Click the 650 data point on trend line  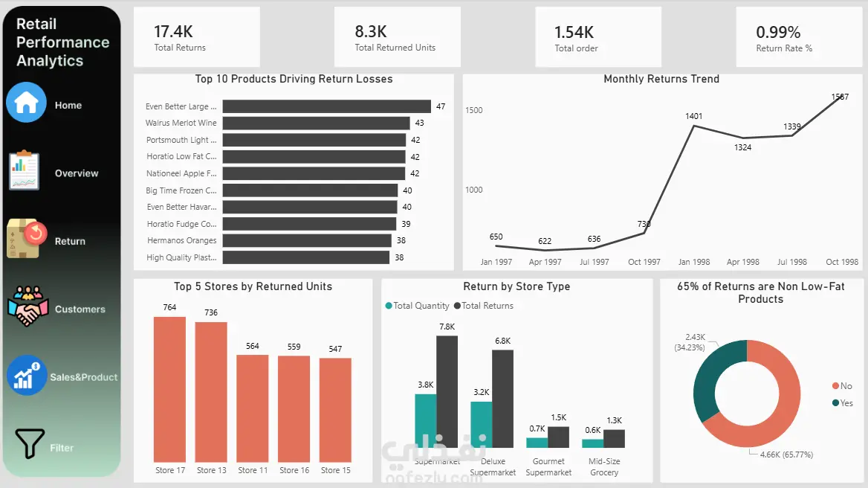click(x=496, y=246)
